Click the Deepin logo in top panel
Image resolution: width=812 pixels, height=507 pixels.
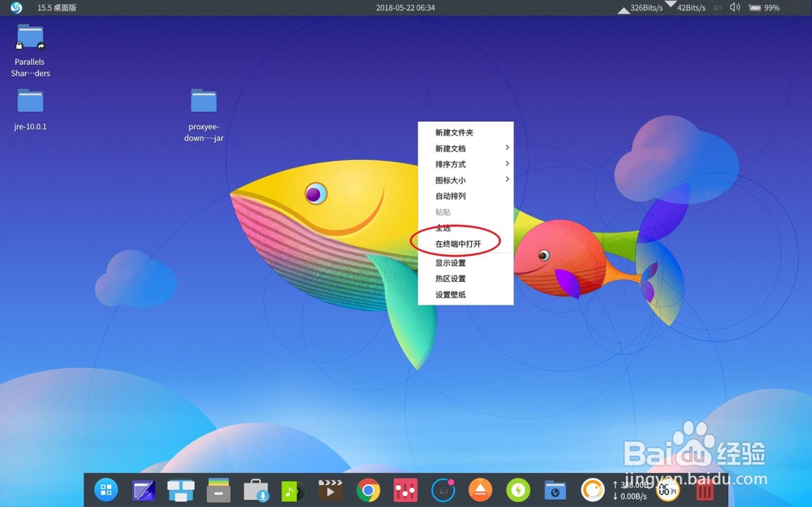(16, 8)
